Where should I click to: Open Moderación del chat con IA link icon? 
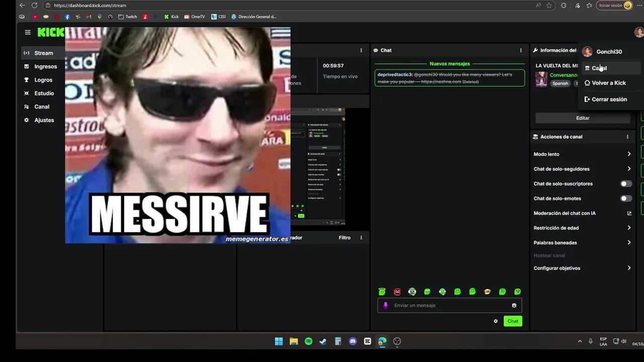tap(629, 213)
